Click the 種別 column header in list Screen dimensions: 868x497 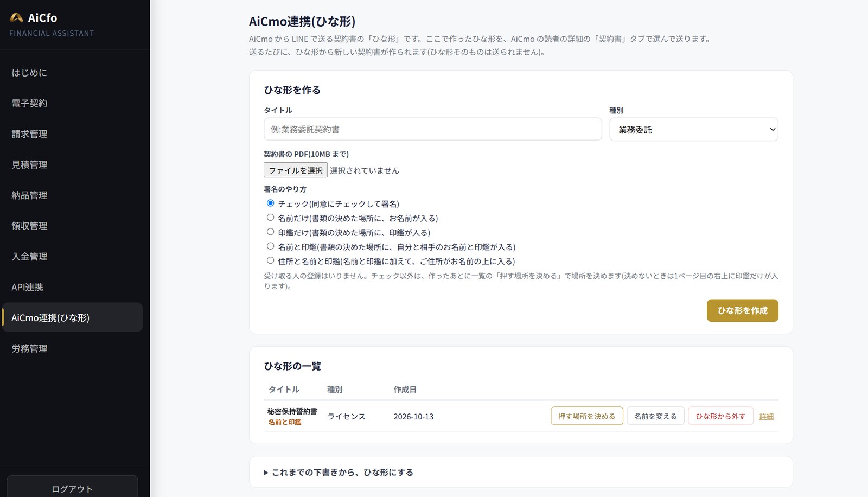tap(335, 390)
